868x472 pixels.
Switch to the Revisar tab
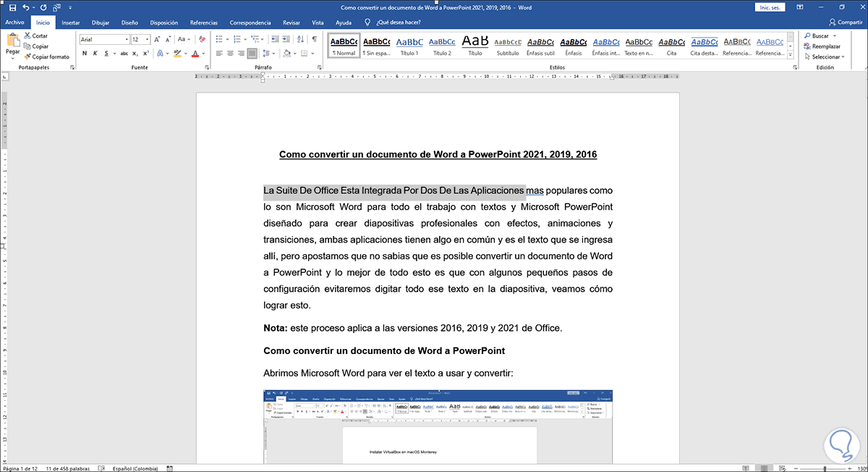point(292,22)
